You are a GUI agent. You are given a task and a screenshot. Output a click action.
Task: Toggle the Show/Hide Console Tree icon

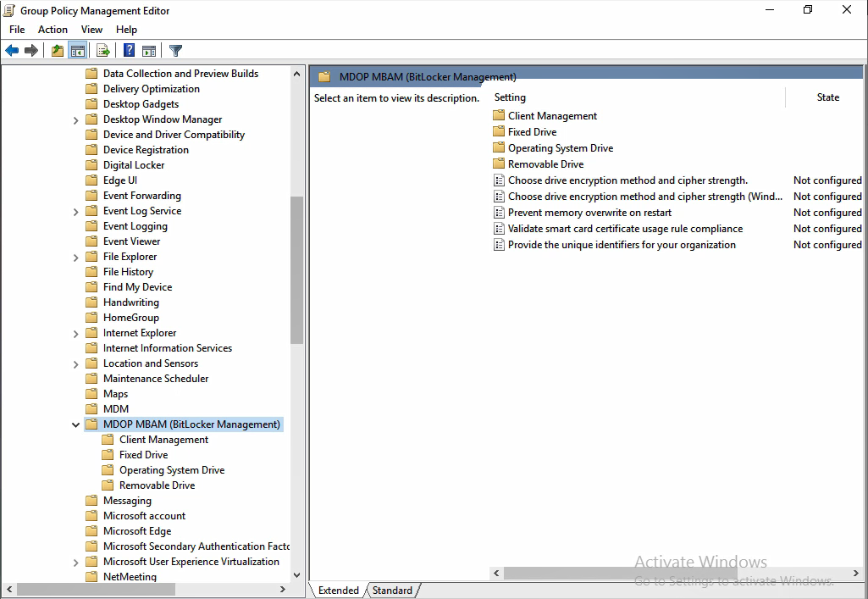(78, 51)
